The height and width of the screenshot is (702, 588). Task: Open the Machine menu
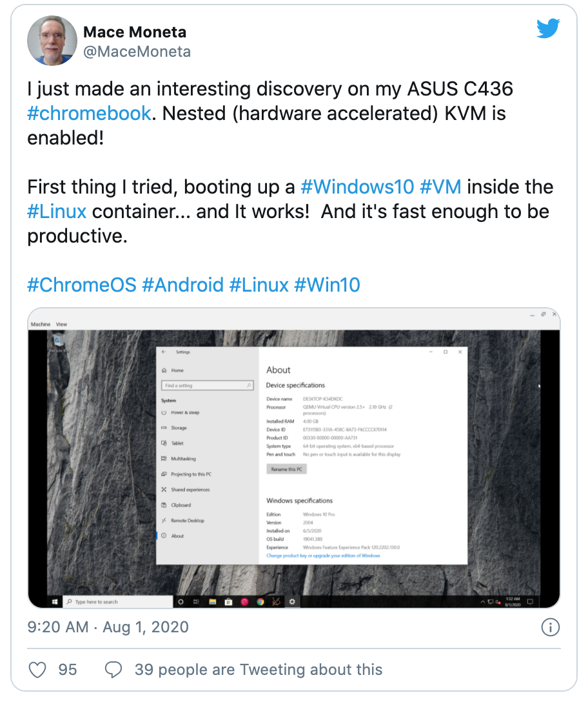coord(42,324)
